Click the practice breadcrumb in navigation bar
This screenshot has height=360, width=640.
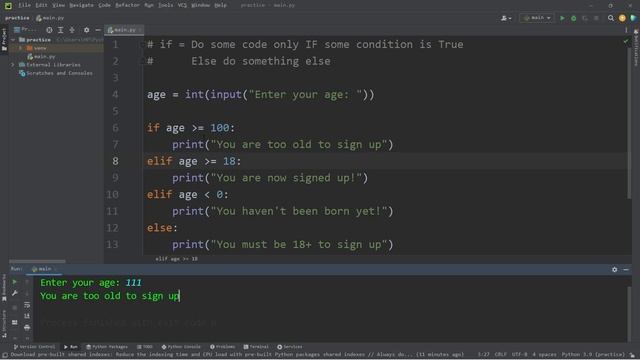[x=17, y=18]
